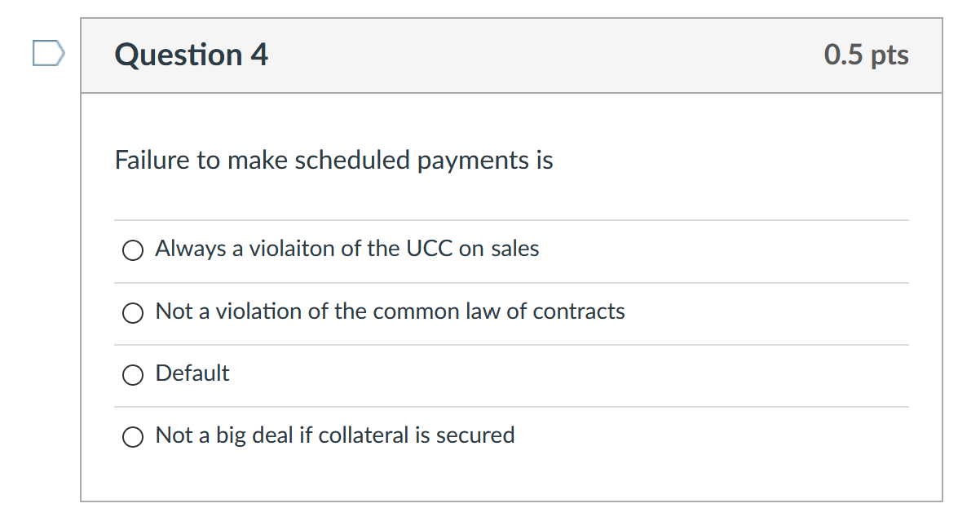Click the answer text mentioning UCC on sales
This screenshot has height=530, width=980.
(347, 249)
